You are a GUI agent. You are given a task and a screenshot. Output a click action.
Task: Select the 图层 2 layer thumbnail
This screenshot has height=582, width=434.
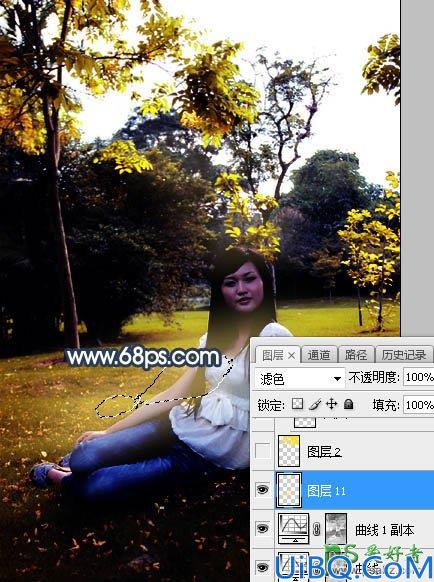click(x=289, y=451)
